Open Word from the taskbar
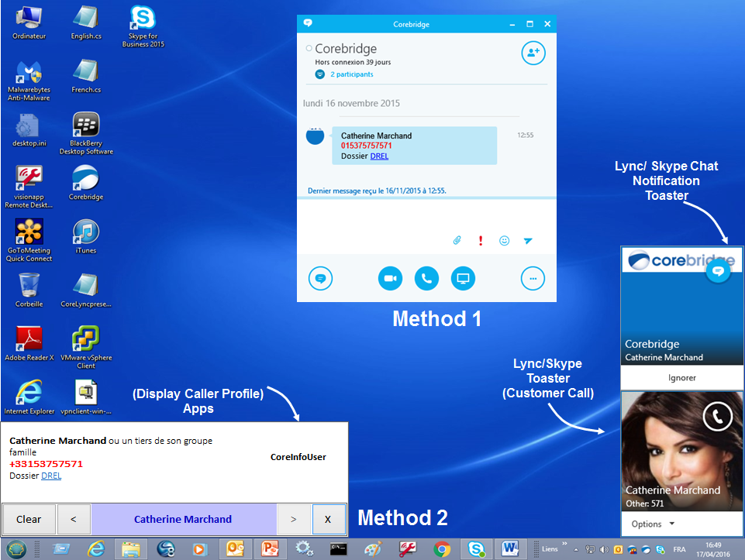 coord(510,549)
